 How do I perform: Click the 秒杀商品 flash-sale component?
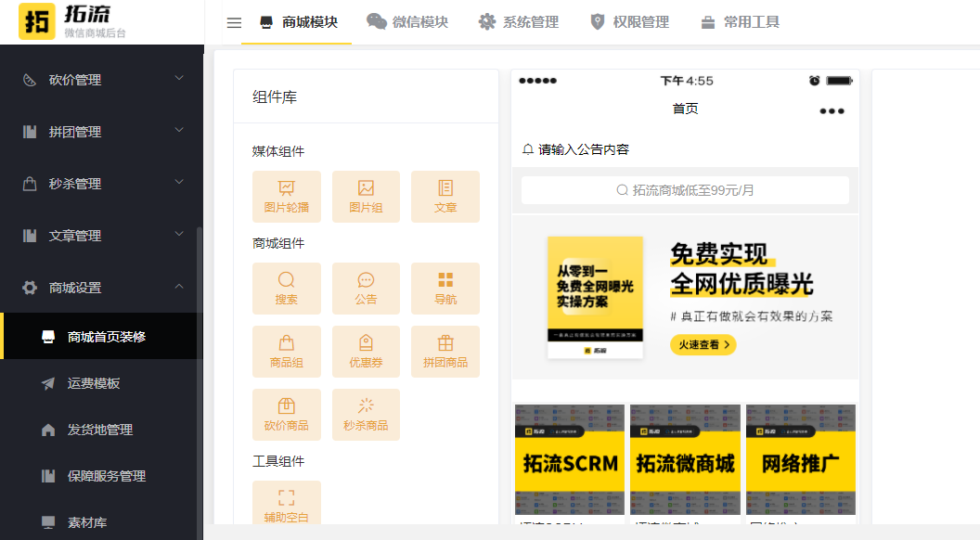(x=366, y=415)
